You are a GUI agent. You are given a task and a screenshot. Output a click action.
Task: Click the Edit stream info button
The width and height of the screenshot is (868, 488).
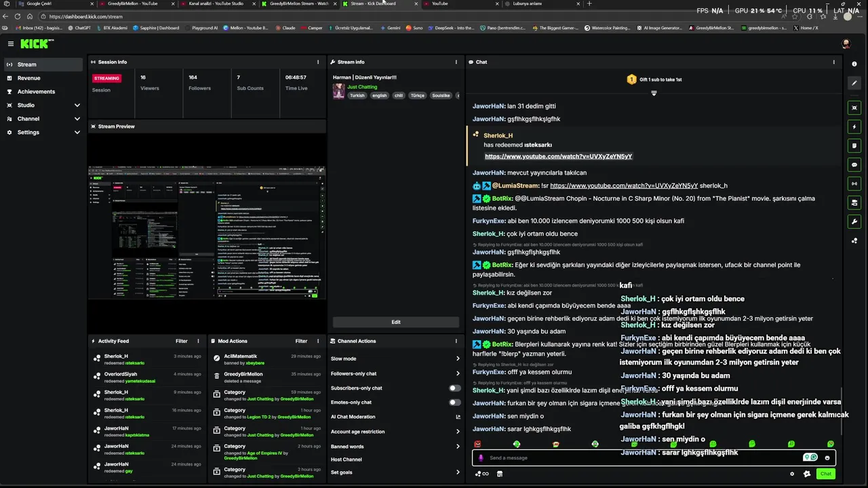pyautogui.click(x=396, y=322)
